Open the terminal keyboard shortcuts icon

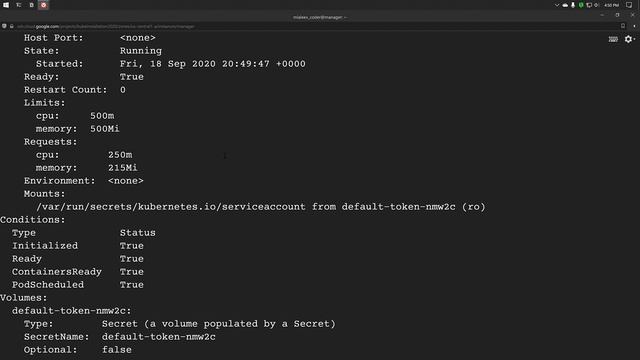click(613, 39)
